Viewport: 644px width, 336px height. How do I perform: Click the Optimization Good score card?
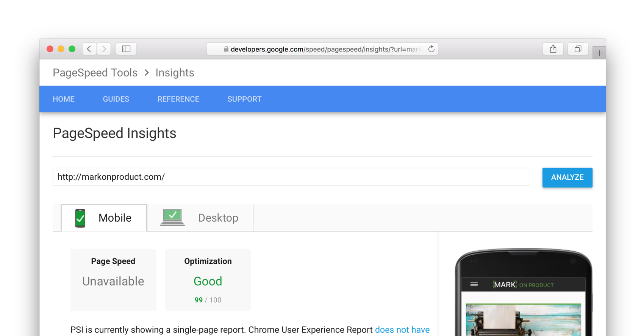pos(208,280)
